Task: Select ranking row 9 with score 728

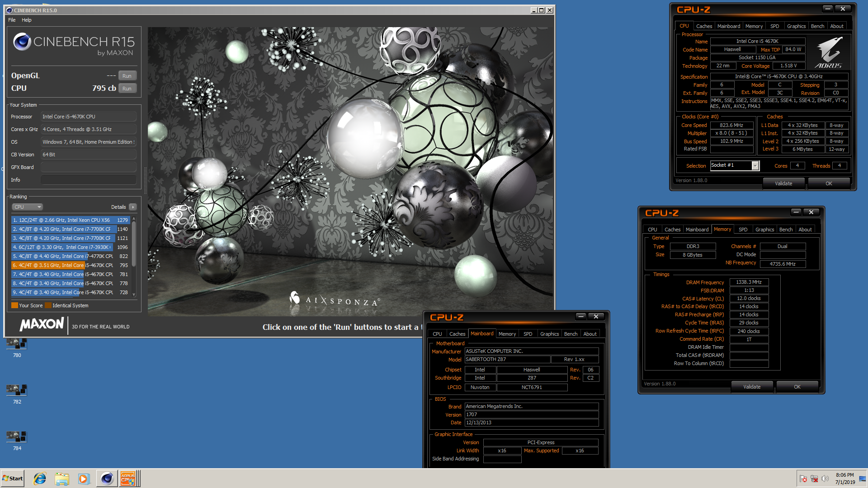Action: [71, 292]
